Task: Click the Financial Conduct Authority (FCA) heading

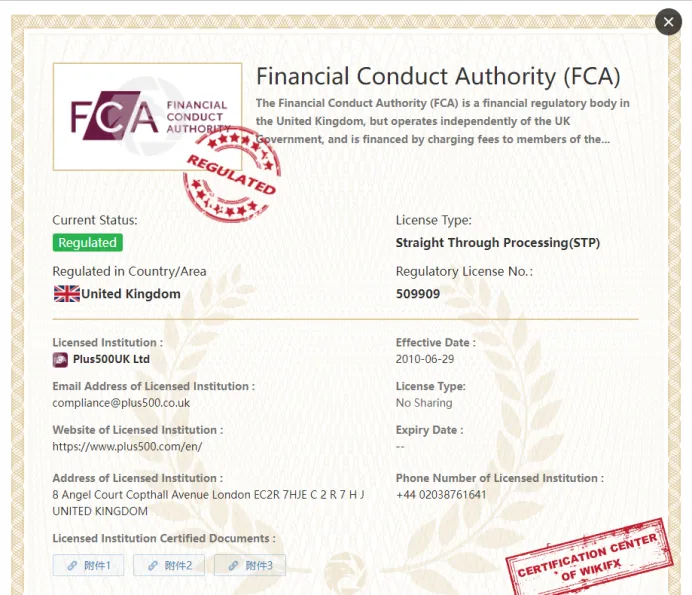Action: [x=438, y=76]
